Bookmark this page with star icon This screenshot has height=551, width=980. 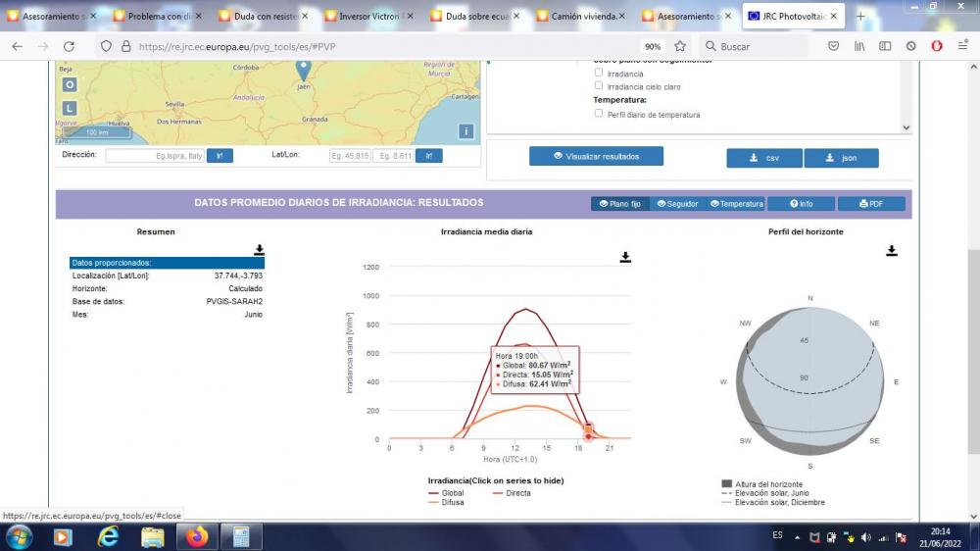[x=680, y=46]
